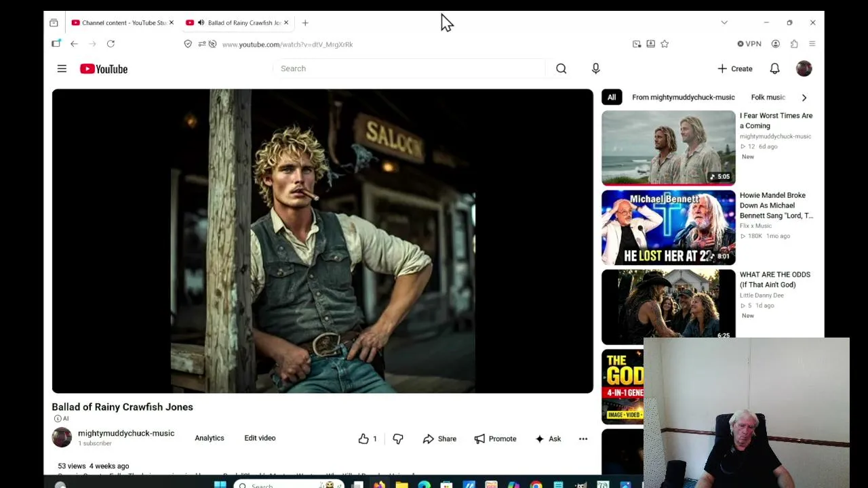Open the account avatar menu
The width and height of the screenshot is (868, 488).
pyautogui.click(x=804, y=68)
